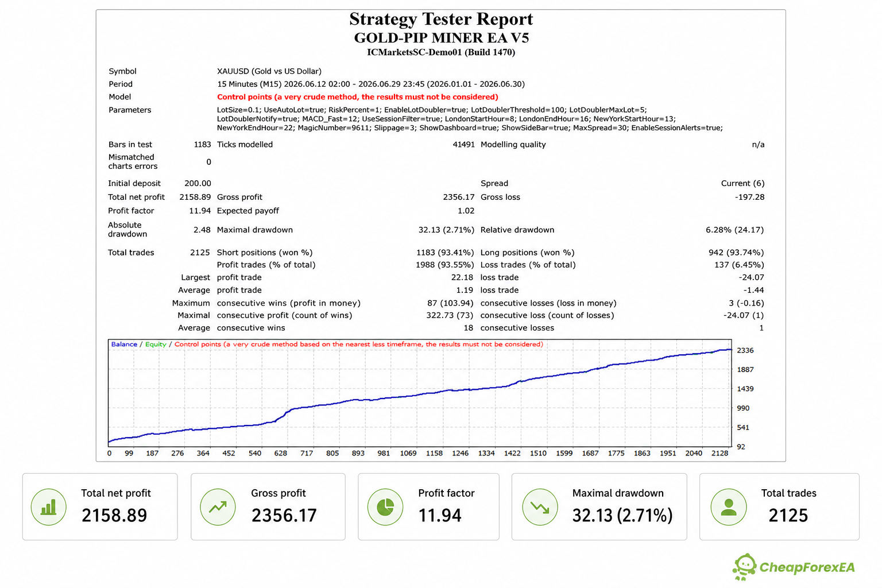Click the Ticks modelled value 41491
This screenshot has width=882, height=588.
tap(463, 145)
